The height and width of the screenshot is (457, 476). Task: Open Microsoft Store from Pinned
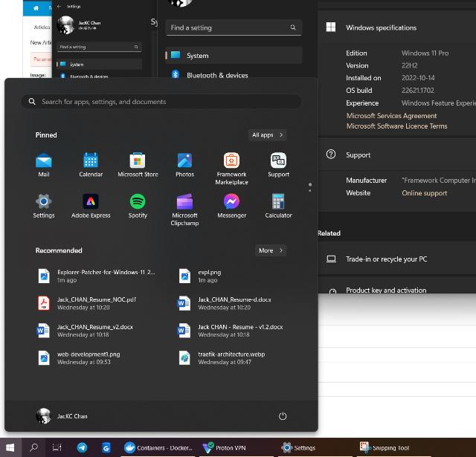[138, 165]
